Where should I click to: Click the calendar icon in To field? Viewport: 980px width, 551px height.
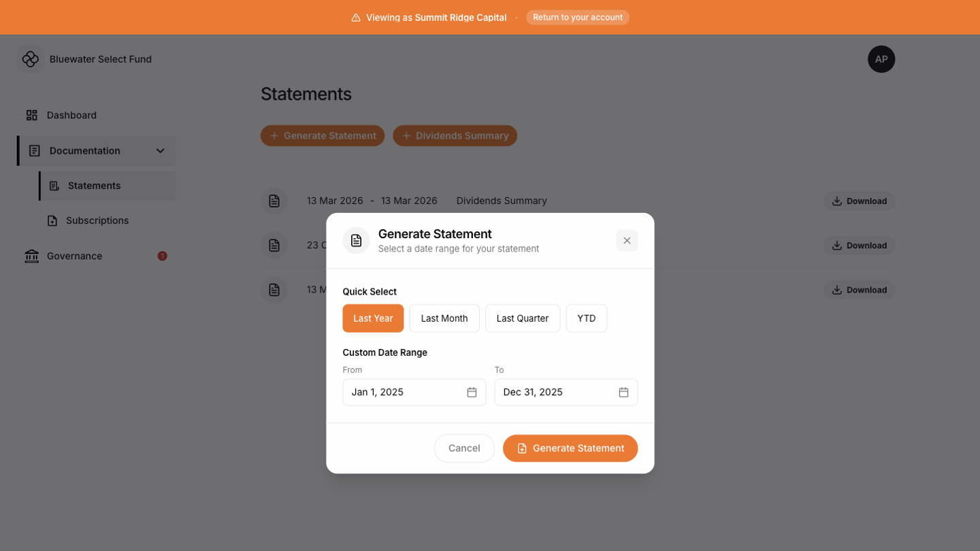pyautogui.click(x=623, y=393)
